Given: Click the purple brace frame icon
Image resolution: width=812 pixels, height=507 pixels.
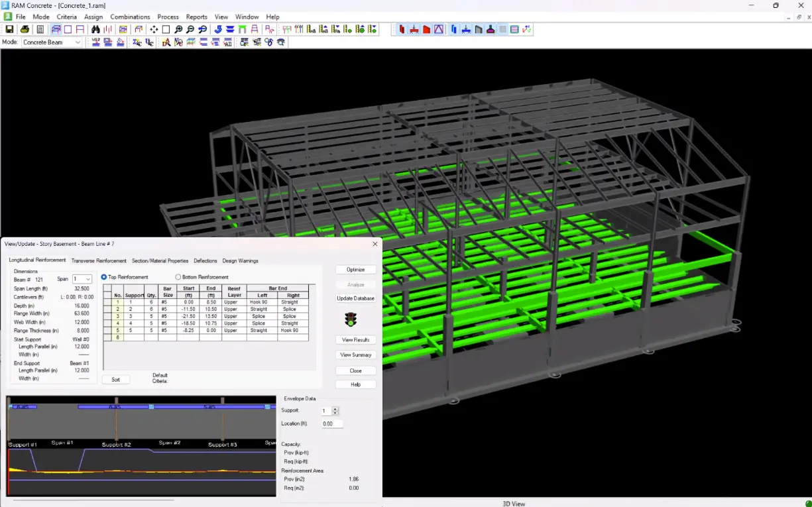Looking at the screenshot, I should point(438,29).
